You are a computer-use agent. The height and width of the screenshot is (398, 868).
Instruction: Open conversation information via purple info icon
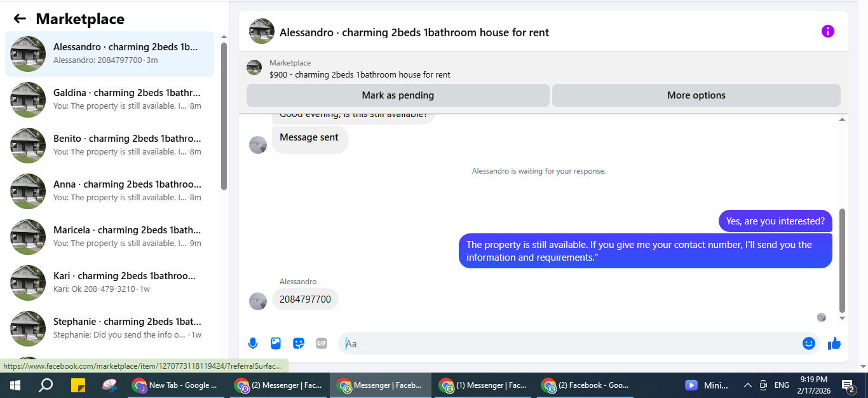(x=827, y=31)
